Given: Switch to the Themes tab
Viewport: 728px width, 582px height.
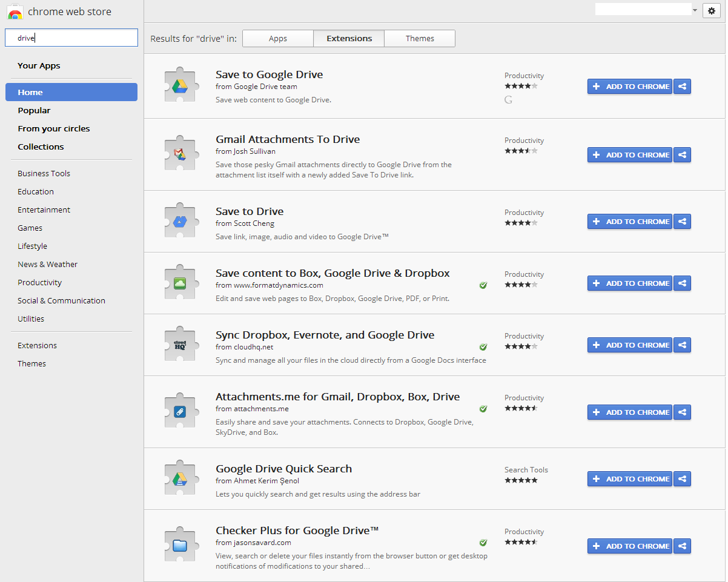Looking at the screenshot, I should point(419,38).
